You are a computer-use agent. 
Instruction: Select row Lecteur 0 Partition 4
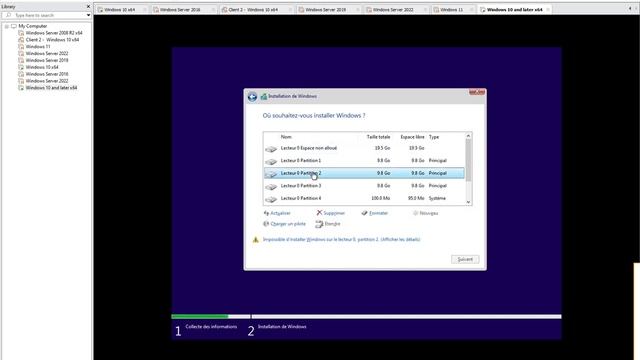[x=364, y=198]
